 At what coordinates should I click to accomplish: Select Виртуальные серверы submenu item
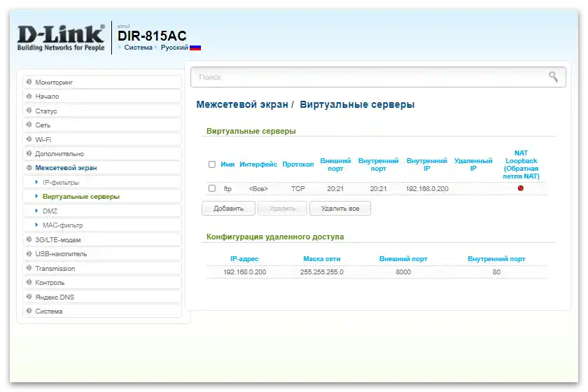[102, 197]
